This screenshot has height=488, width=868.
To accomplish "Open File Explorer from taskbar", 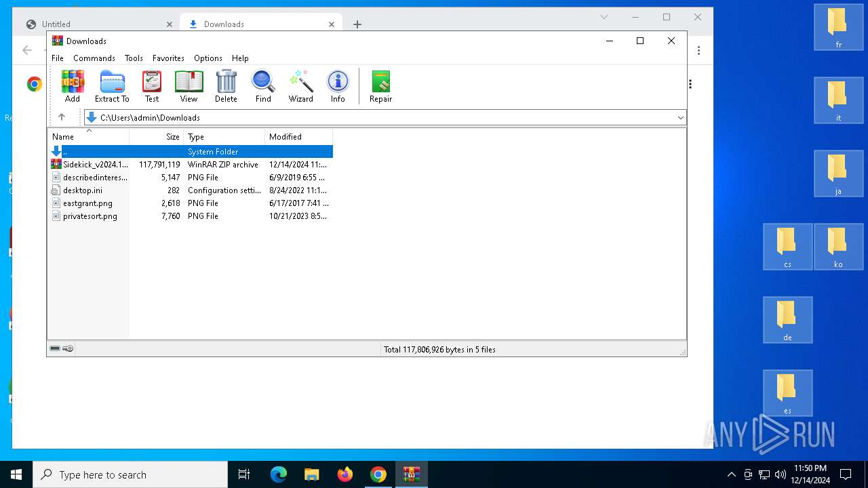I will click(311, 474).
